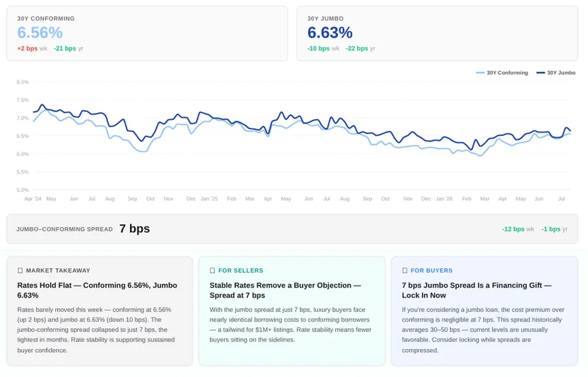Click the 8.0% y-axis label
Viewport: 588px width, 377px height.
(x=23, y=82)
